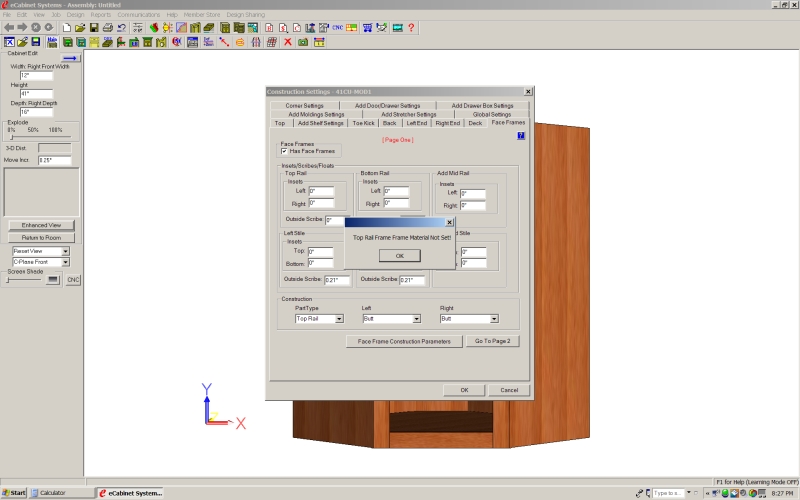Click Cancel in Construction Settings dialog
This screenshot has width=800, height=500.
click(509, 390)
